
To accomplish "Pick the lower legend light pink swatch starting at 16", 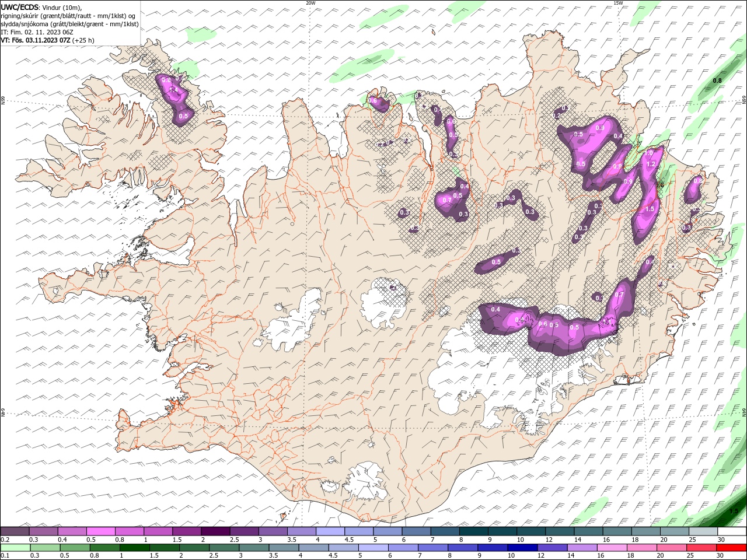I will click(611, 547).
